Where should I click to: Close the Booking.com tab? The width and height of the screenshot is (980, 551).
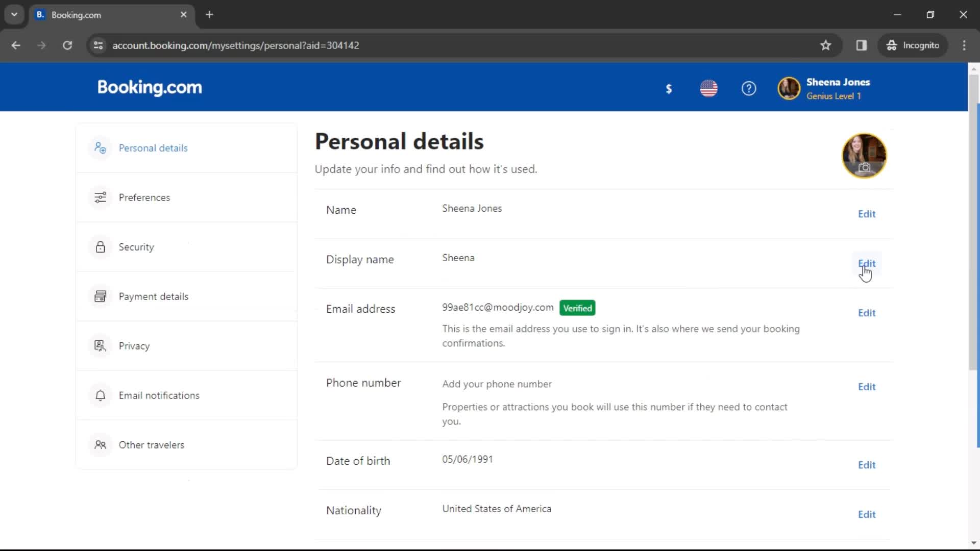coord(184,15)
